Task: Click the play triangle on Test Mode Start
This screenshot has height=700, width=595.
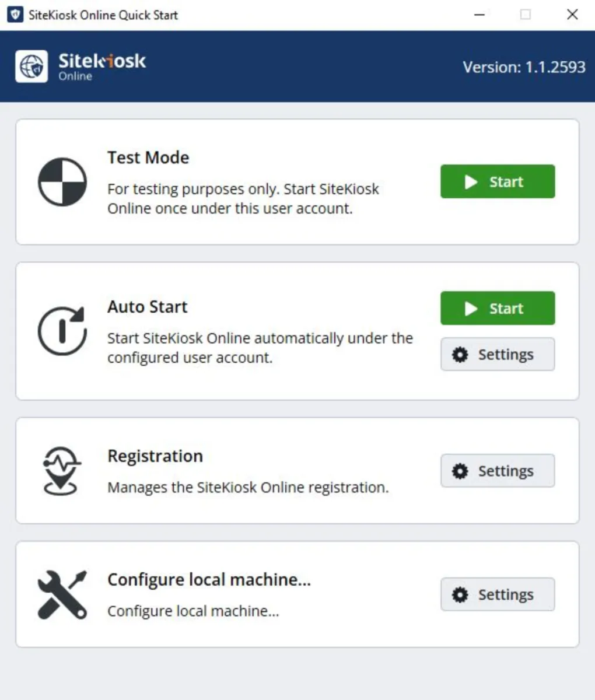Action: click(471, 182)
